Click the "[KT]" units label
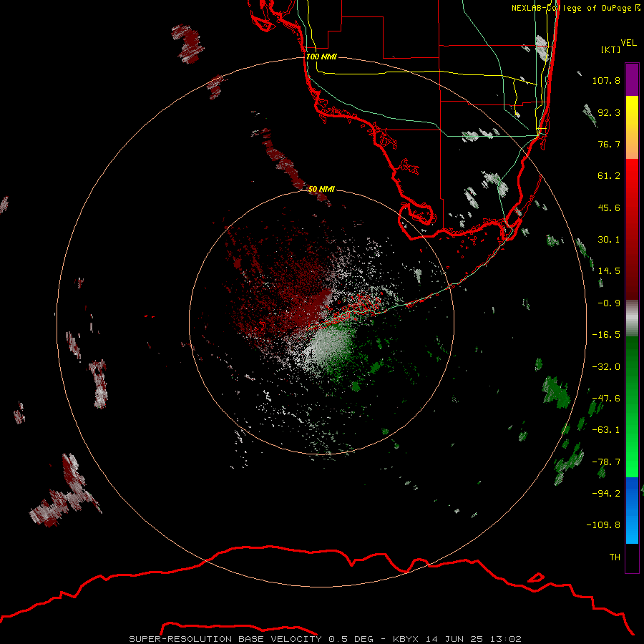Screen dimensions: 644x644 coord(610,49)
